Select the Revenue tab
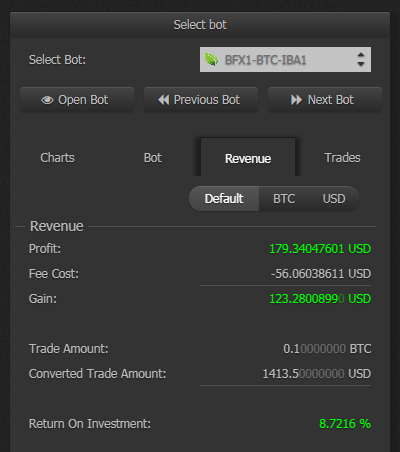 click(248, 158)
